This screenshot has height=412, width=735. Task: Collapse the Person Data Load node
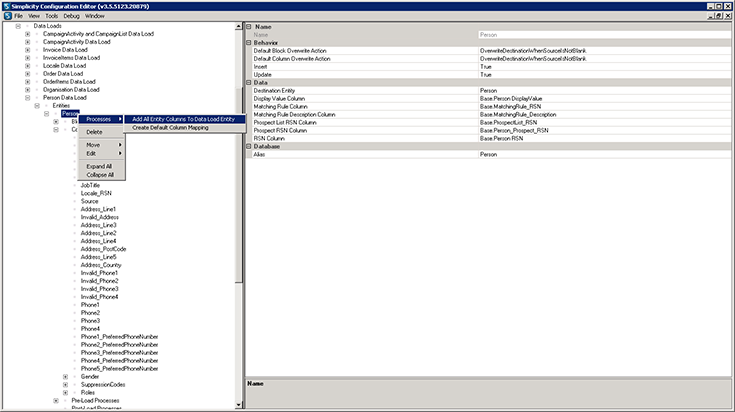click(28, 98)
